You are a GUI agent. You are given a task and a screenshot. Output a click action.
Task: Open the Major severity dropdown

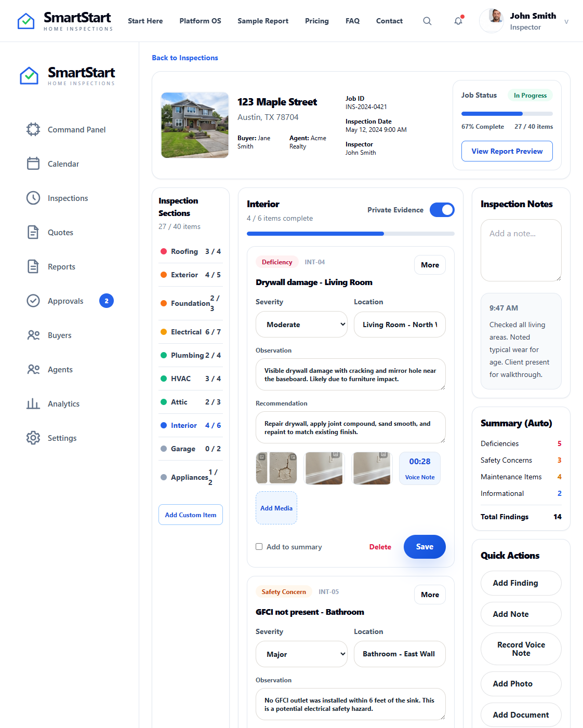click(301, 654)
